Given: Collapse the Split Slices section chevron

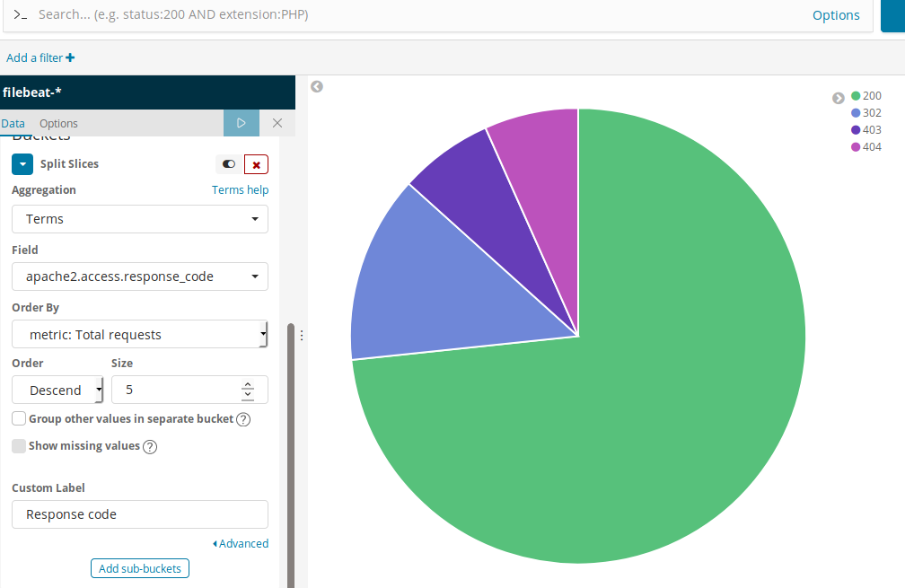Looking at the screenshot, I should pos(22,164).
